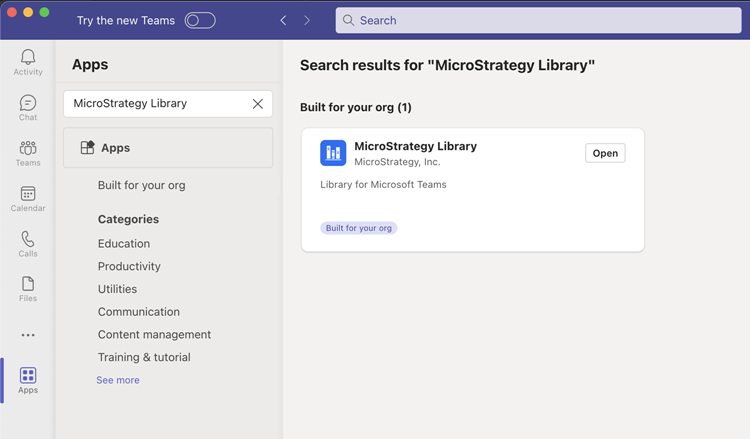
Task: Open the Activity bell icon
Action: point(28,58)
